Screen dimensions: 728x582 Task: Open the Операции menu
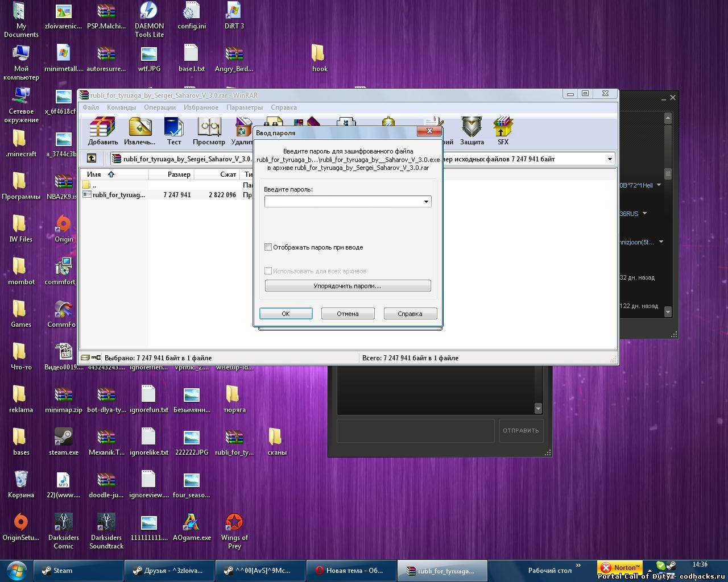click(x=160, y=107)
